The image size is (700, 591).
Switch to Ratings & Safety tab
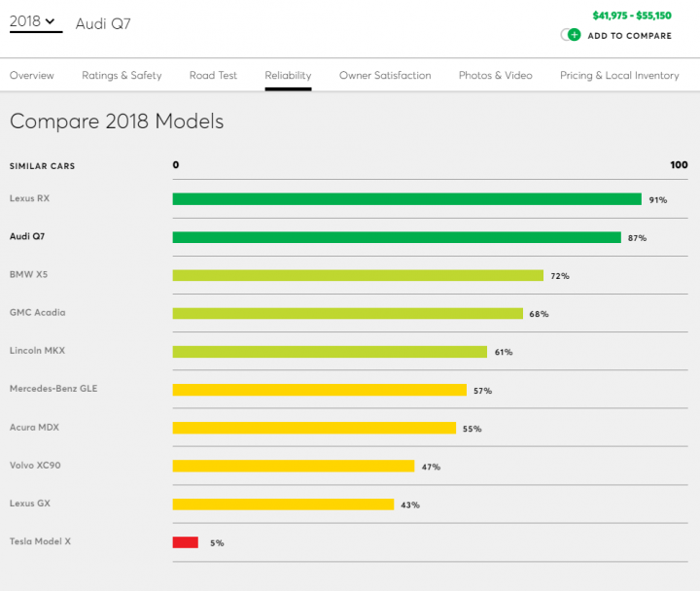122,76
